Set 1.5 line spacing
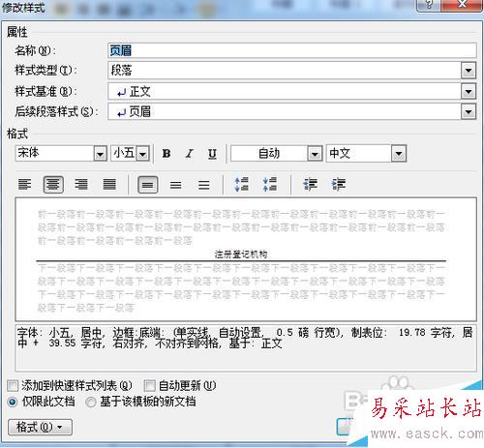The width and height of the screenshot is (484, 448). click(x=176, y=185)
